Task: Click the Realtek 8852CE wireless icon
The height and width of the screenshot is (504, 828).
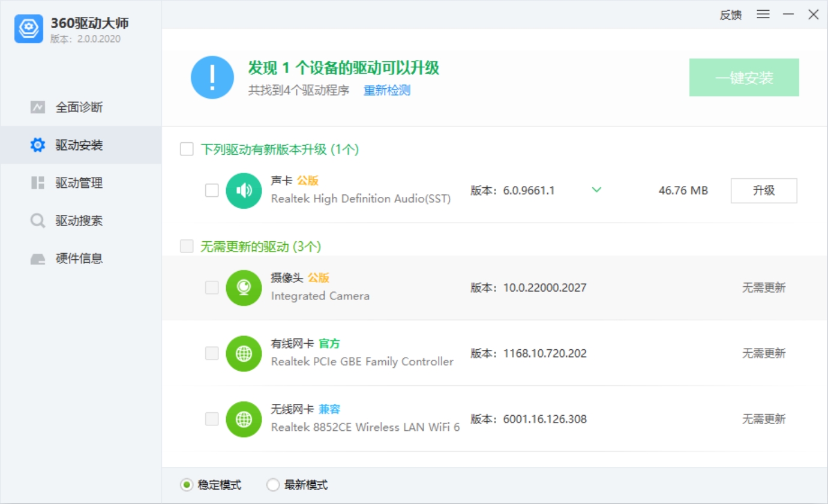Action: click(x=244, y=419)
